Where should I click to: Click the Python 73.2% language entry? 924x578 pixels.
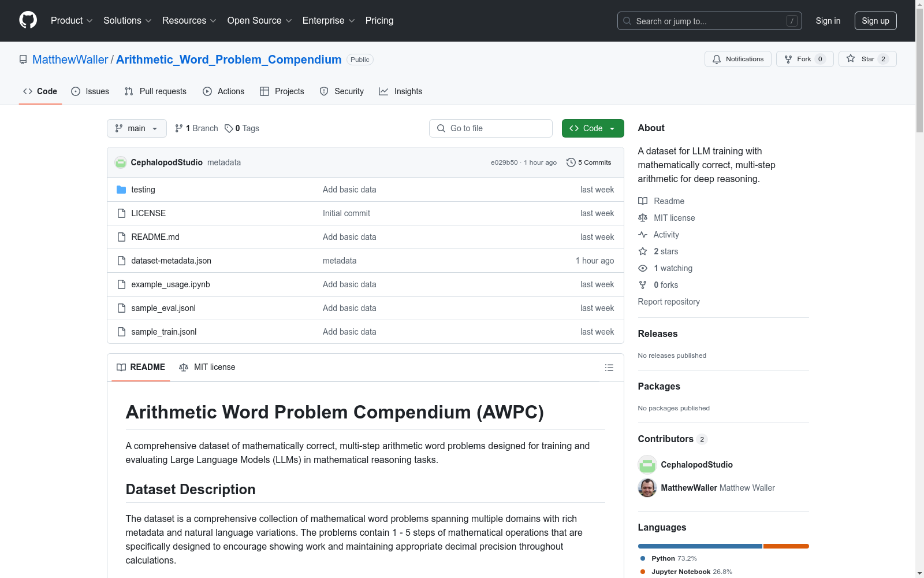tap(669, 558)
